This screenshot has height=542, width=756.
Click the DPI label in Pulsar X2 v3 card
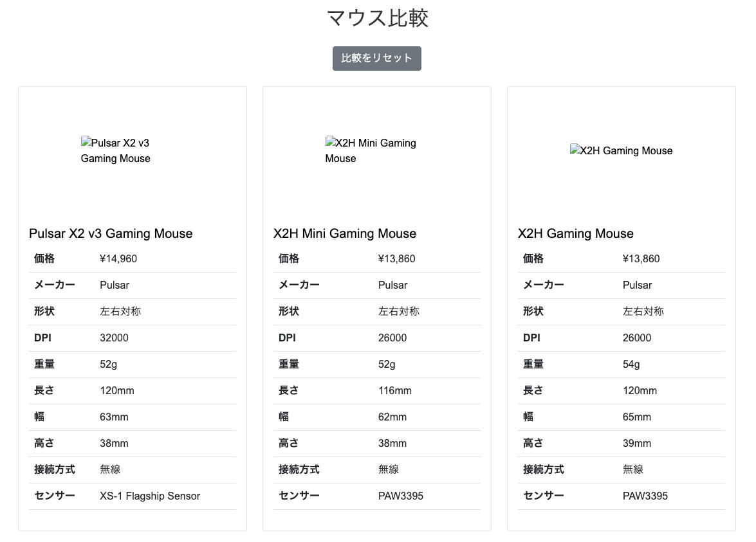(43, 338)
